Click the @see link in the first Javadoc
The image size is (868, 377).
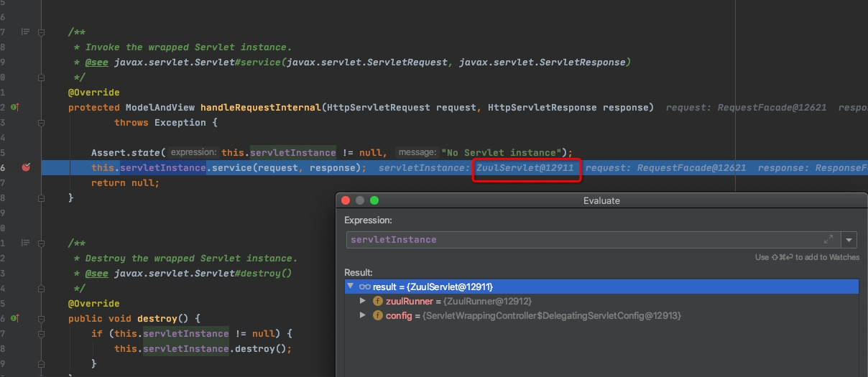click(x=96, y=62)
